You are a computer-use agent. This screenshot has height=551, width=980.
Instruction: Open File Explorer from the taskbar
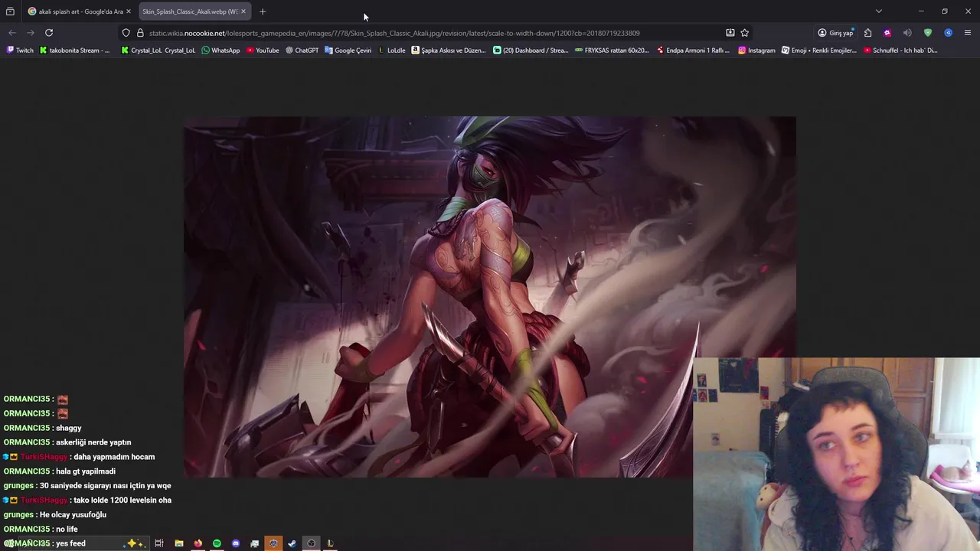pos(179,543)
